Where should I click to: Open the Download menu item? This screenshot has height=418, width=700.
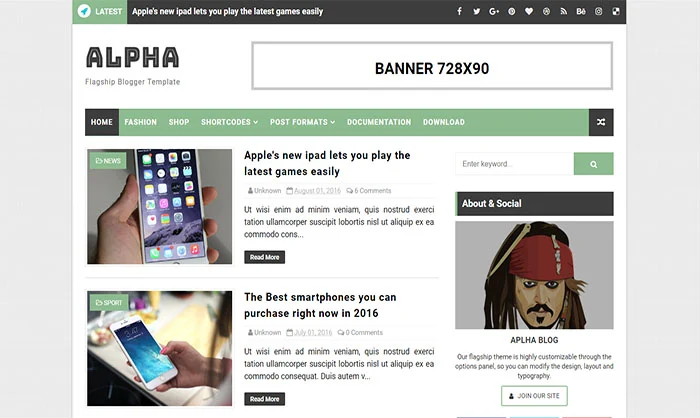coord(444,122)
